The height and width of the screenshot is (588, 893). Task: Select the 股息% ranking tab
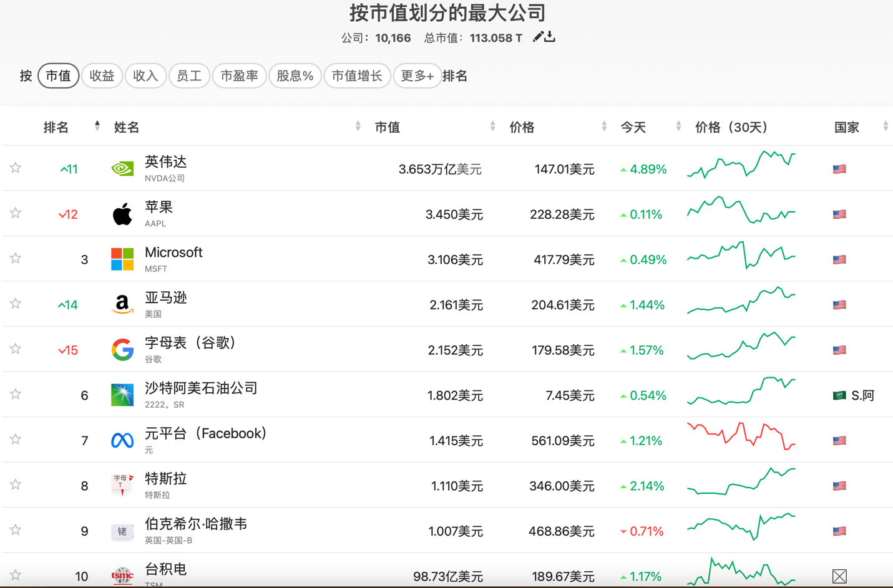click(x=295, y=76)
